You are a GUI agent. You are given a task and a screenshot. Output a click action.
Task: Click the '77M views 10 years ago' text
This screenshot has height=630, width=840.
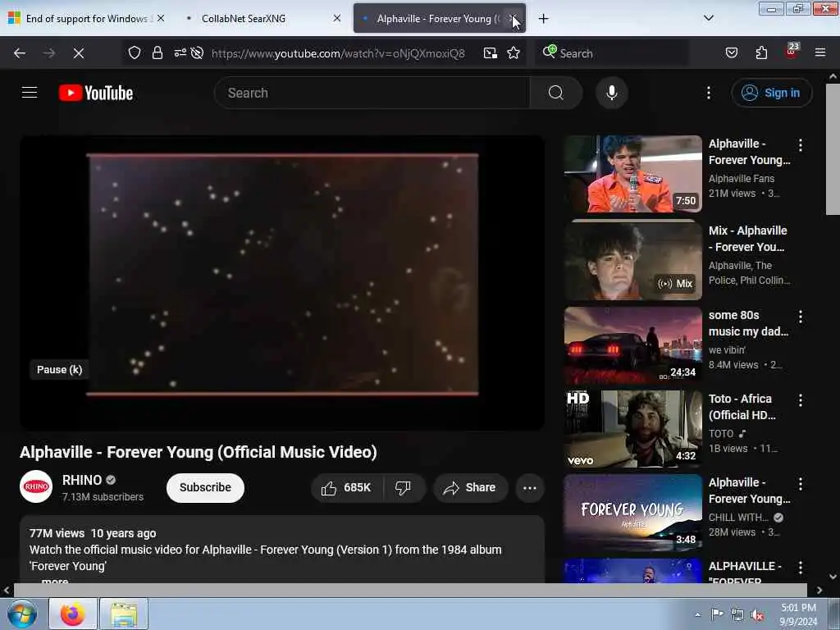coord(93,533)
